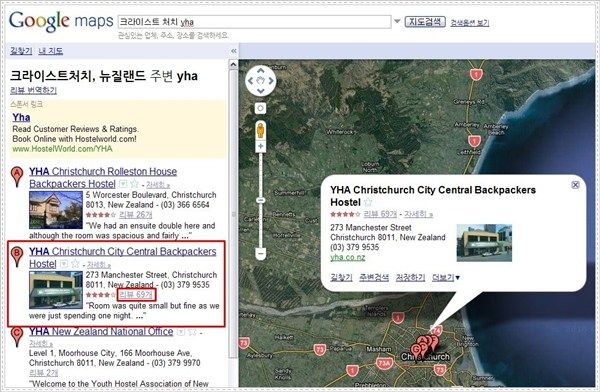Click hostel photo in info bubble

click(x=484, y=243)
